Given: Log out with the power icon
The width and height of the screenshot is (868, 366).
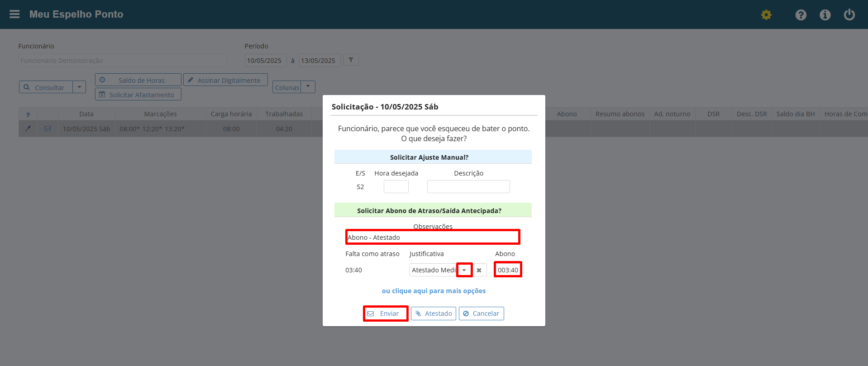Looking at the screenshot, I should [849, 15].
